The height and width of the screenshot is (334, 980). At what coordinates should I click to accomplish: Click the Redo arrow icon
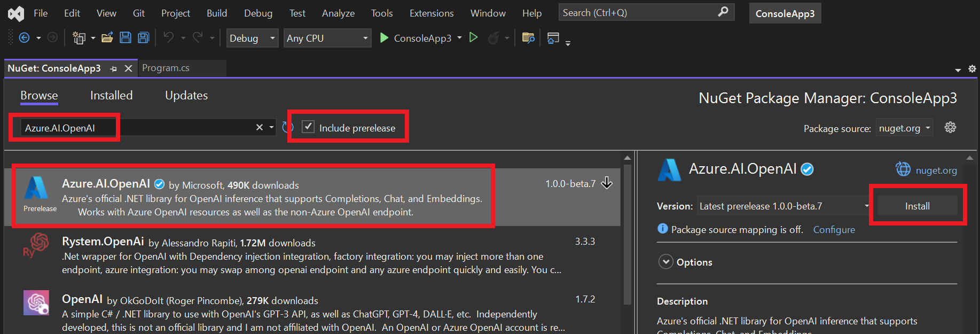pos(198,37)
